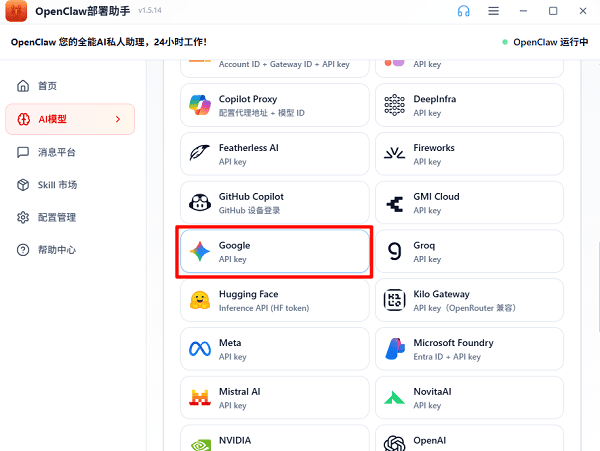Choose the Fireworks provider
Image resolution: width=600 pixels, height=451 pixels.
[x=470, y=154]
